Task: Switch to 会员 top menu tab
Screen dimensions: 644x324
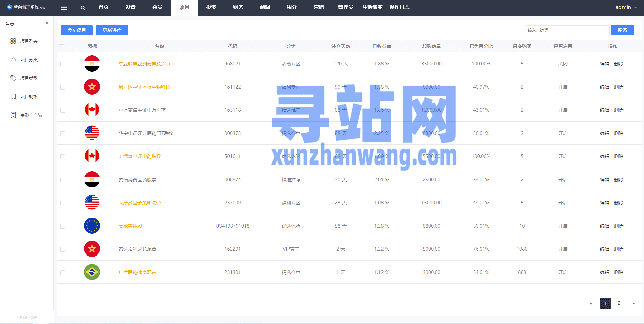Action: click(x=157, y=7)
